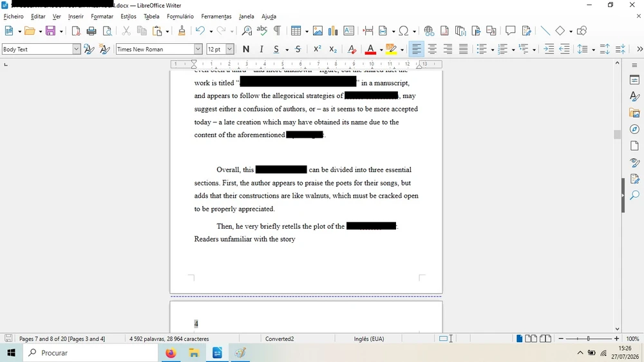Open the Special Character omega icon
The image size is (644, 362).
click(404, 31)
